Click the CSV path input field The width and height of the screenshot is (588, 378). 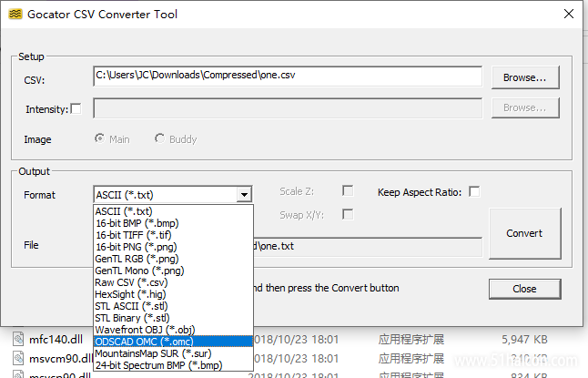[x=288, y=77]
